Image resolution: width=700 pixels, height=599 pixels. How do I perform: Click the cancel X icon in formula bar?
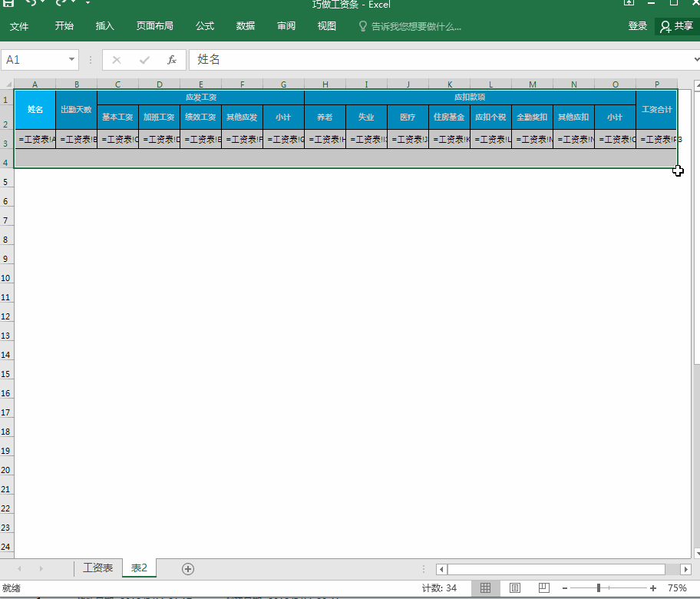click(117, 60)
